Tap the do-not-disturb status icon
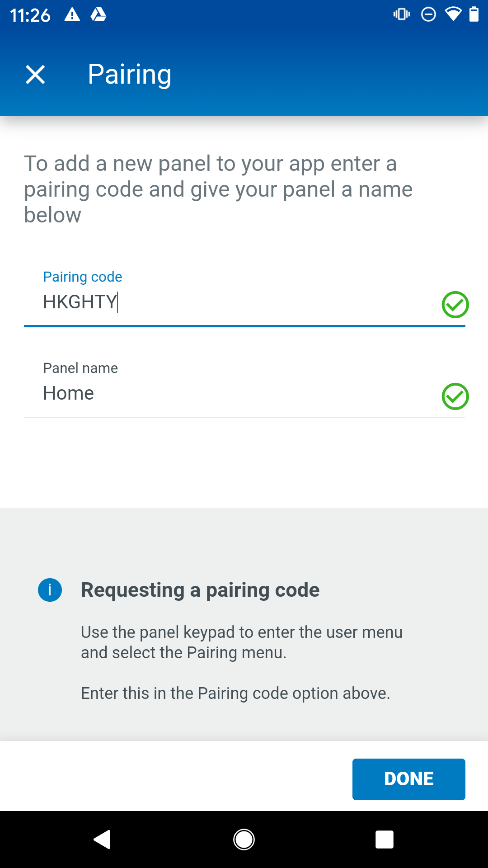 click(428, 14)
